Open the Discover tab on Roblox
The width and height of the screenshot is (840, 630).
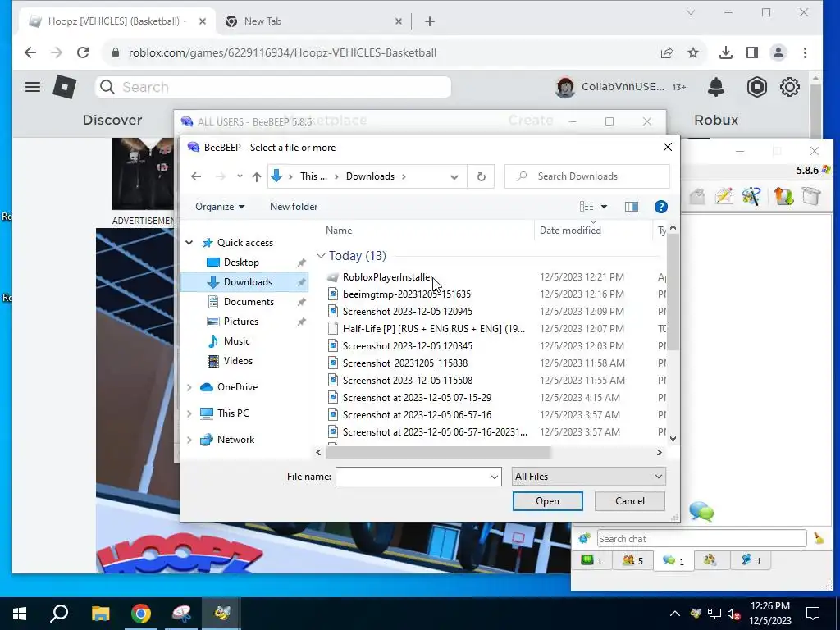(112, 120)
